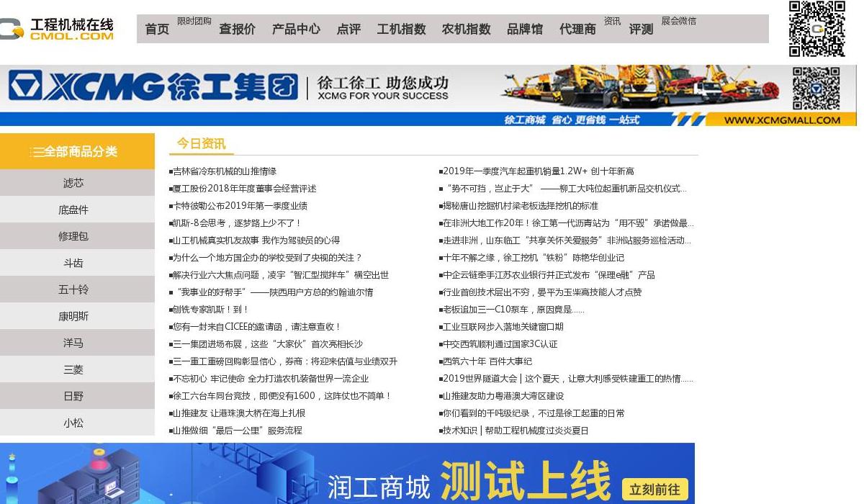864x504 pixels.
Task: Open article 厦工股份2018年年度董事会经营评述
Action: tap(243, 189)
